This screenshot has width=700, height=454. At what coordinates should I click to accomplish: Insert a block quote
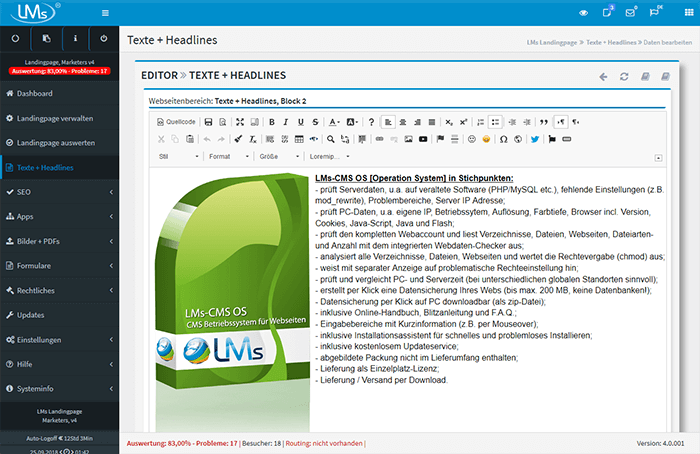click(x=544, y=122)
